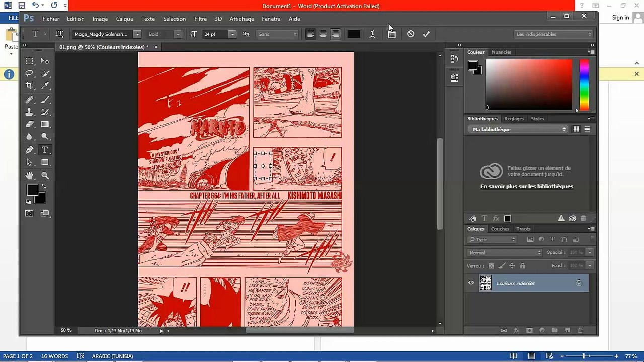Image resolution: width=644 pixels, height=362 pixels.
Task: Open the font size dropdown
Action: tap(232, 34)
